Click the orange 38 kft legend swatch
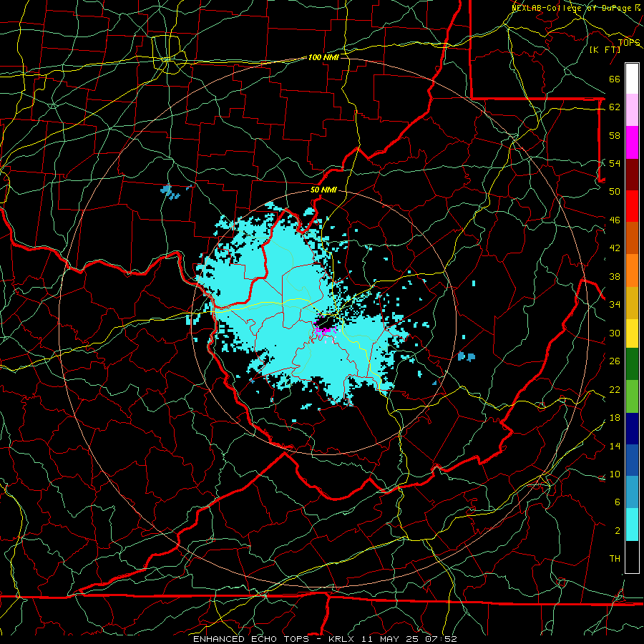 (x=632, y=270)
